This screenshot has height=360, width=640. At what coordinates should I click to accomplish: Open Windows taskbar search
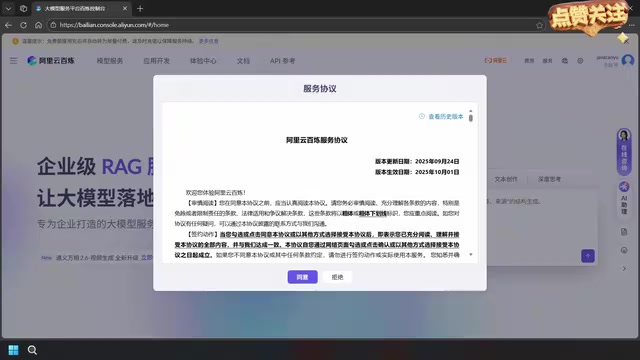[32, 350]
